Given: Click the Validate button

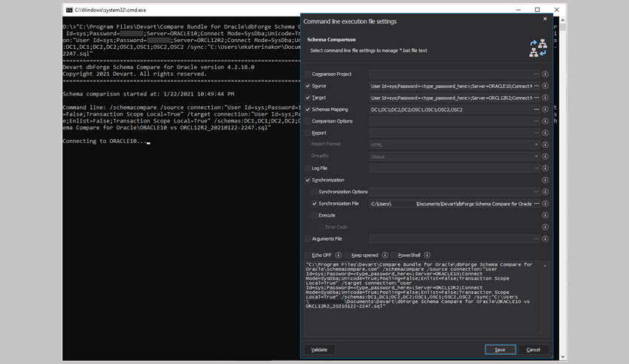Looking at the screenshot, I should [319, 350].
